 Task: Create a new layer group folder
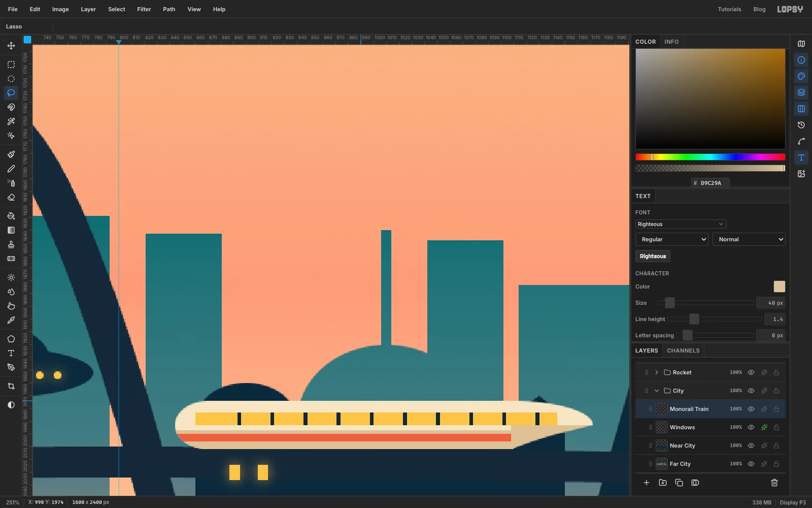pos(663,483)
